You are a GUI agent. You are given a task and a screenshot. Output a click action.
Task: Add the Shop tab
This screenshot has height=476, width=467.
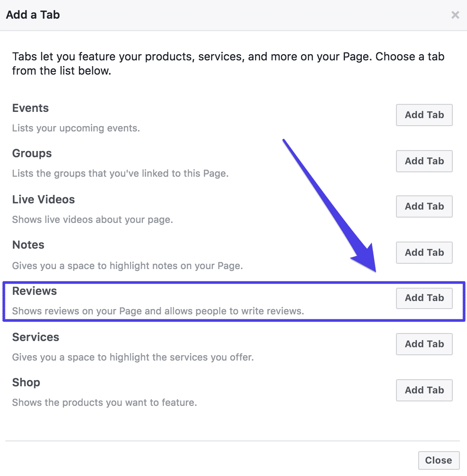(x=423, y=390)
